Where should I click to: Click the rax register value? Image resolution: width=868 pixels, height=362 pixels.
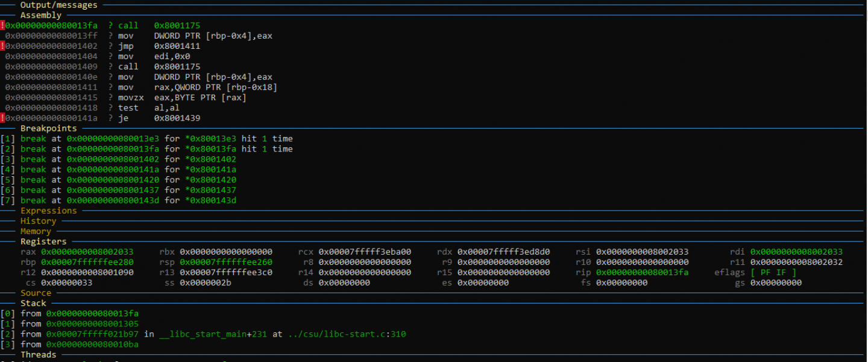[x=87, y=252]
